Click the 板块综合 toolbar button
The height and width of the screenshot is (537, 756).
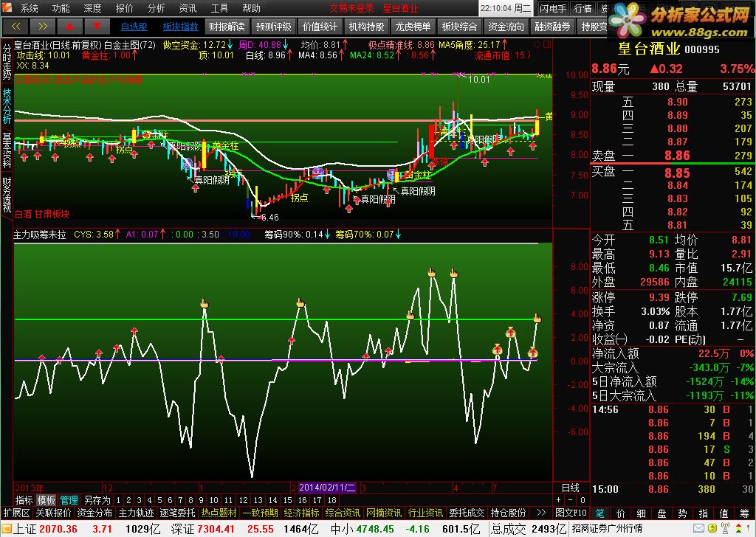(x=459, y=27)
